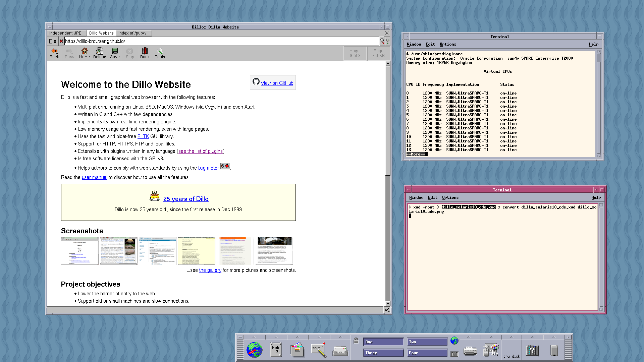Screen dimensions: 644x362
Task: Open the Tools wrench icon menu
Action: [160, 53]
